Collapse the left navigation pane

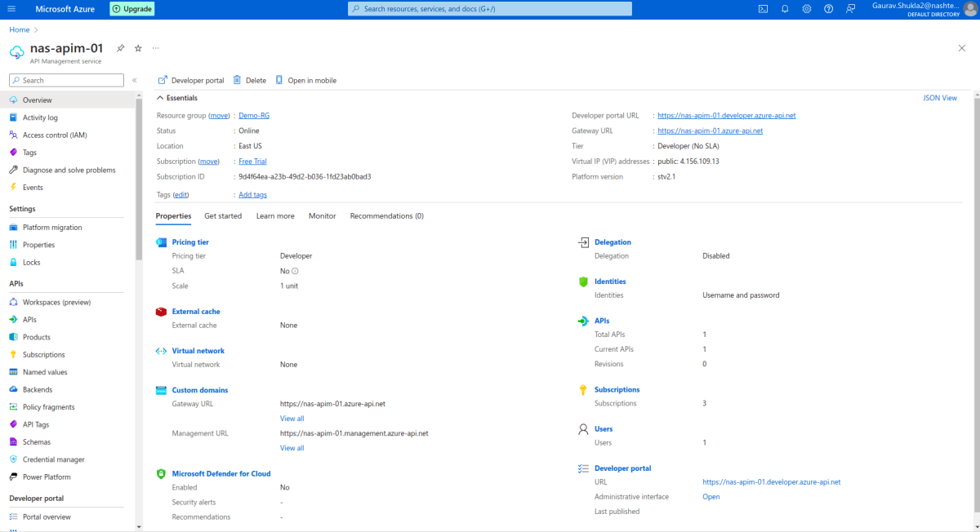click(x=134, y=79)
